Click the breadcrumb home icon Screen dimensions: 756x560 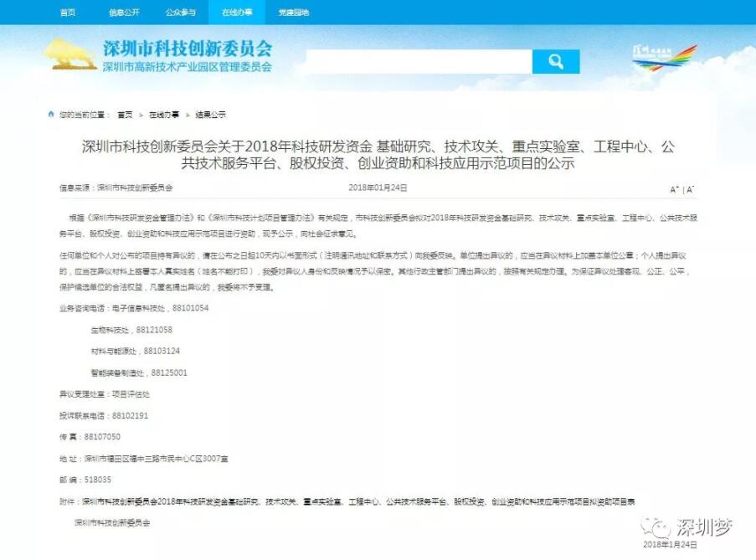click(x=51, y=114)
